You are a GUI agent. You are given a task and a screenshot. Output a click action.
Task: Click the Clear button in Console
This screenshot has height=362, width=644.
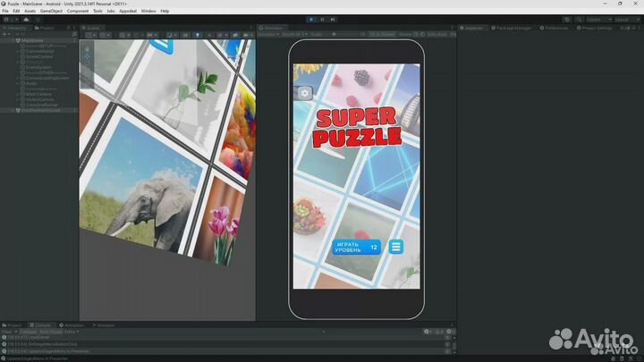click(6, 332)
